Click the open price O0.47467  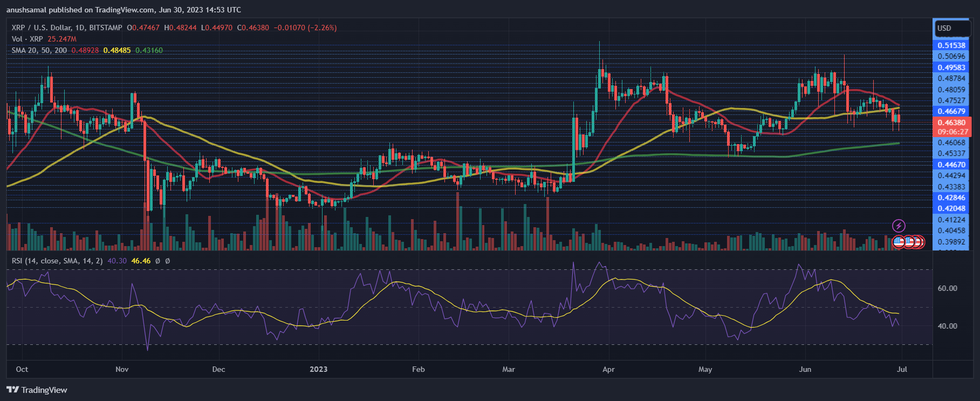tap(143, 28)
